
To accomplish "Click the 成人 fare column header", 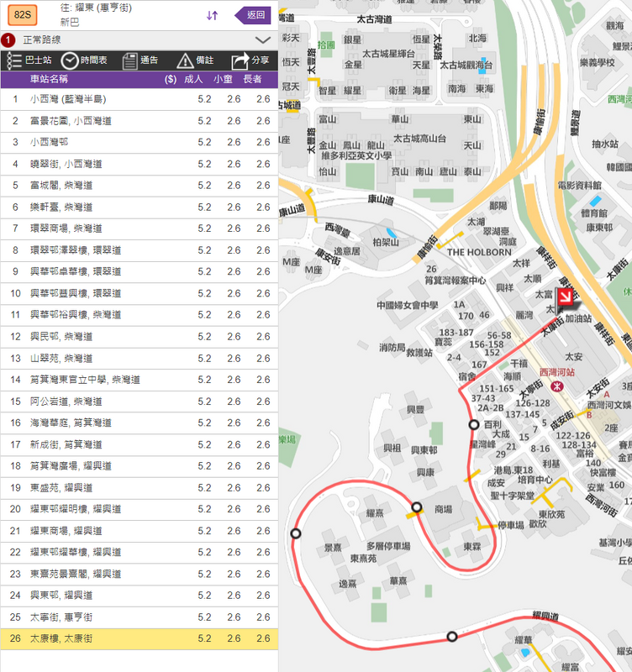I will 193,79.
